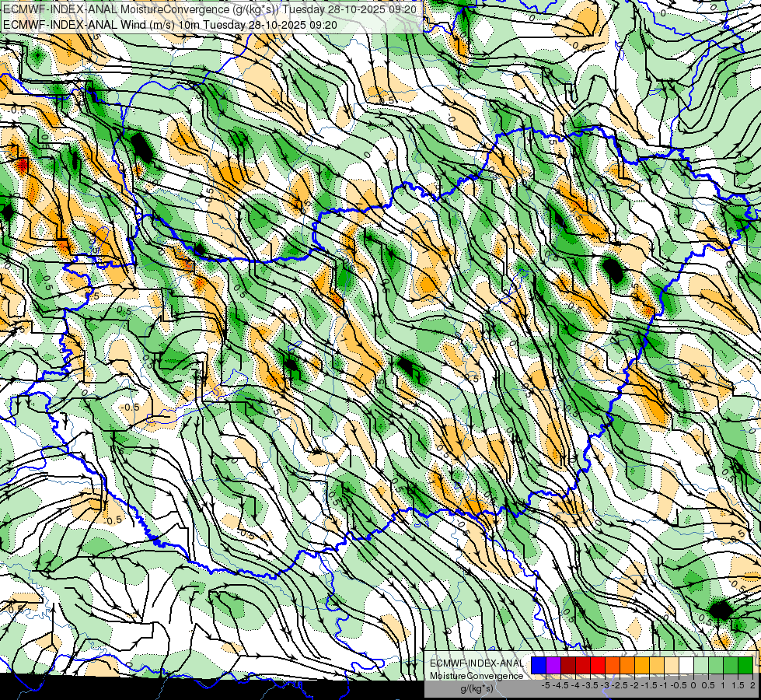The height and width of the screenshot is (700, 761).
Task: Click the MoistureConvergence title line at the top
Action: 210,9
